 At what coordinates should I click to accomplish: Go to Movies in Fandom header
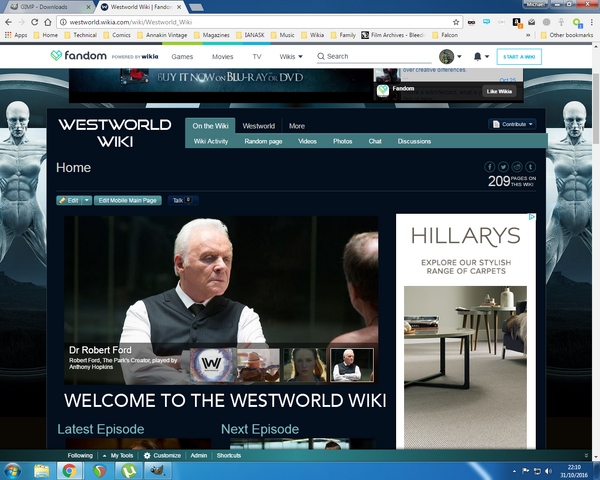(223, 57)
